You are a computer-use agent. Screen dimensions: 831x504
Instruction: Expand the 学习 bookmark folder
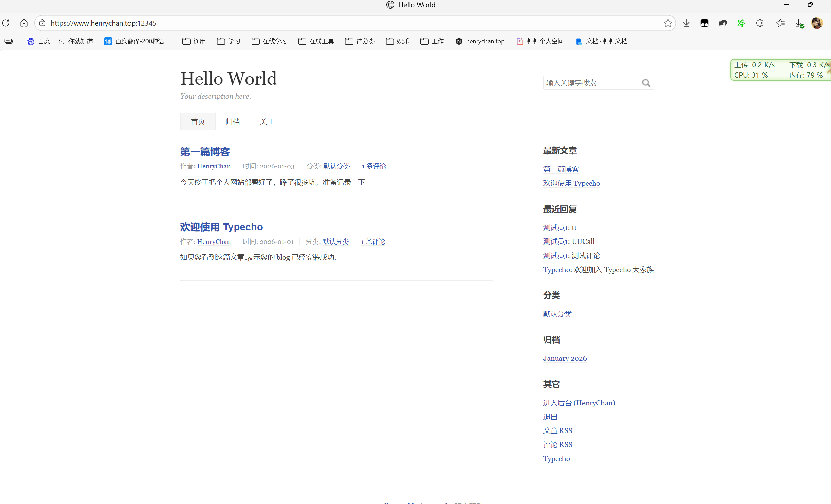[x=229, y=41]
